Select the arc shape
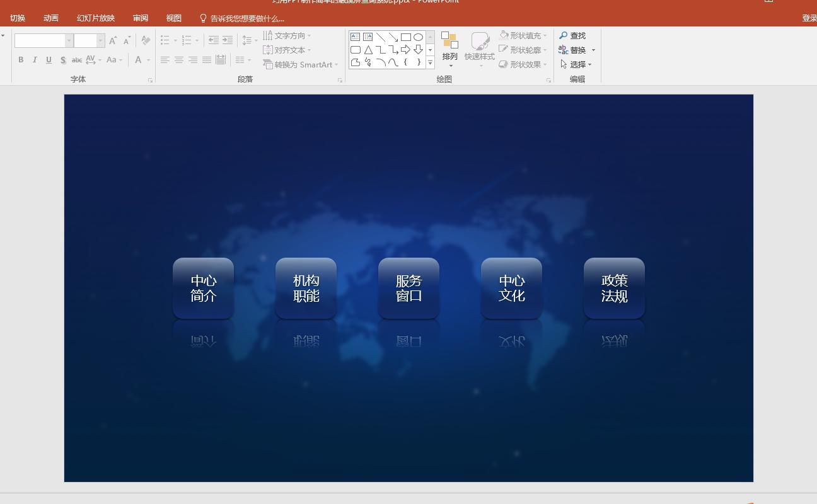Viewport: 817px width, 504px height. tap(381, 62)
